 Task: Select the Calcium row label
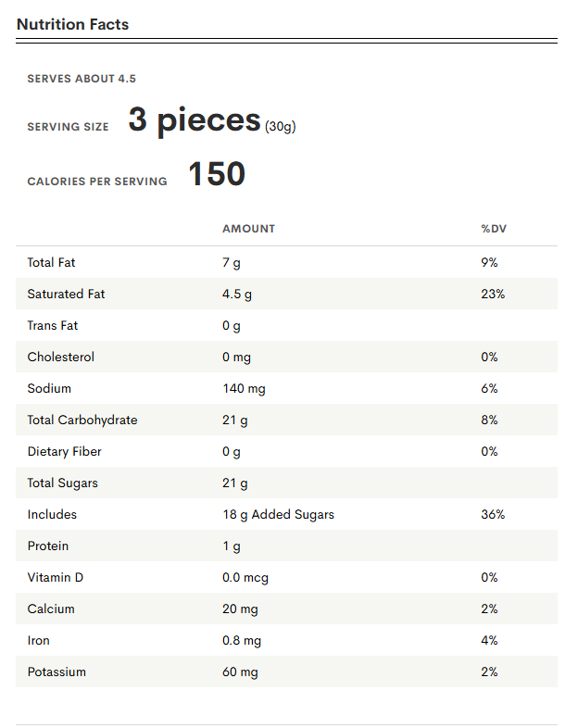(51, 609)
